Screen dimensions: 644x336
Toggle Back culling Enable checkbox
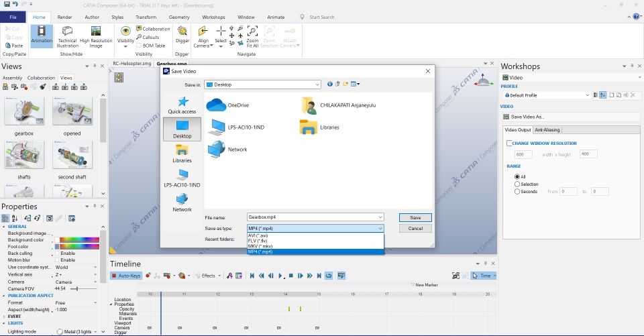57,254
